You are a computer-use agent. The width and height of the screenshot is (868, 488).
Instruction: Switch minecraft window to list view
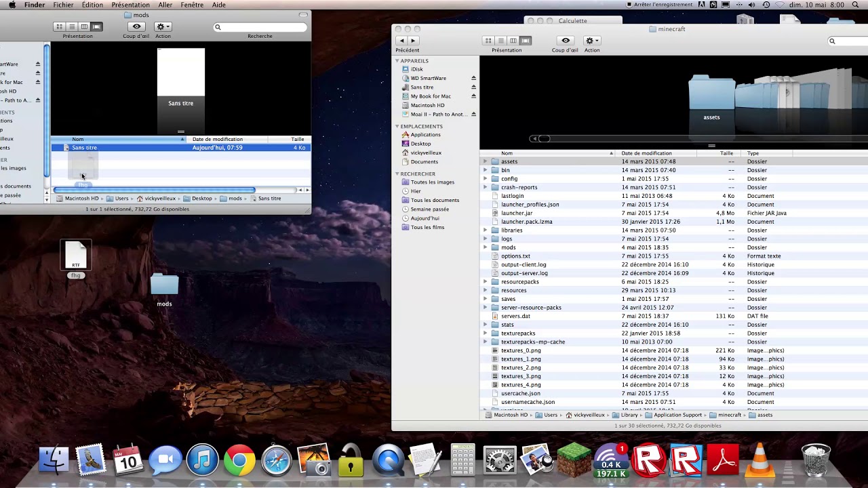(500, 41)
